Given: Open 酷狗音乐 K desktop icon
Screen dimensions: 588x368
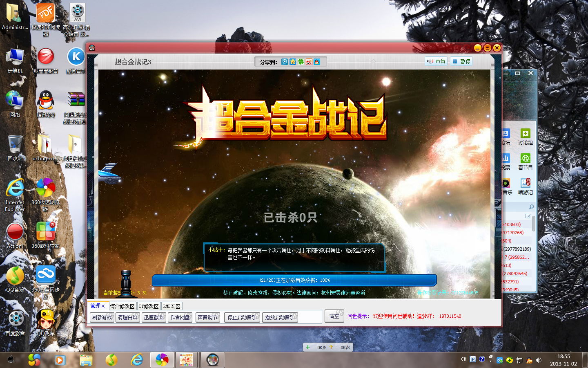Looking at the screenshot, I should click(x=76, y=61).
